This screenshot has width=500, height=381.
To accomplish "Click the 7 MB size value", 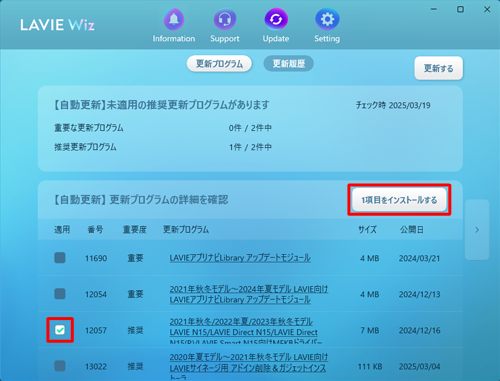I will (x=370, y=330).
